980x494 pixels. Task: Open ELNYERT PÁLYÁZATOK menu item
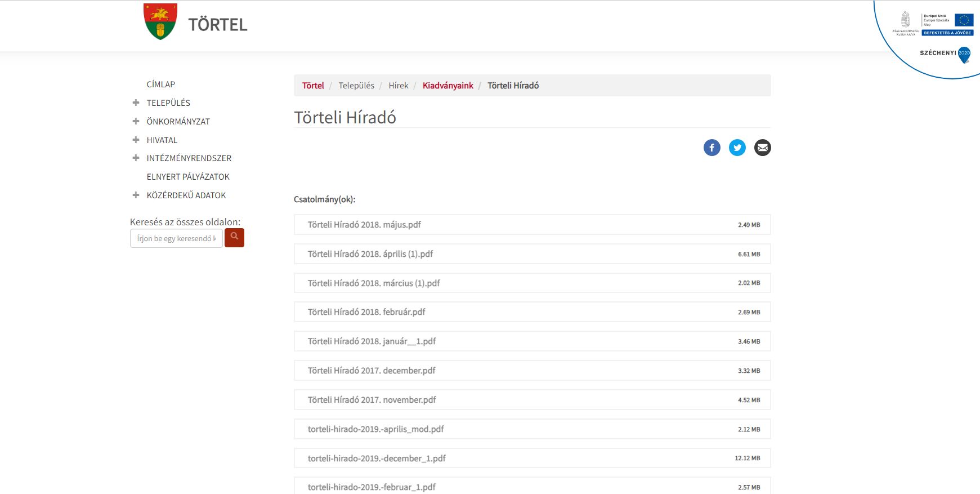pos(188,177)
